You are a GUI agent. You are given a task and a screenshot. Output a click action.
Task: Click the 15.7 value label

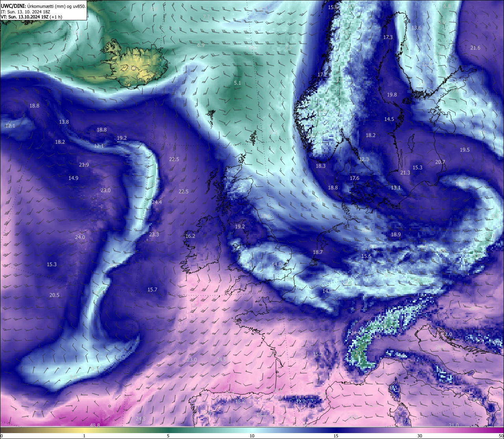point(152,290)
